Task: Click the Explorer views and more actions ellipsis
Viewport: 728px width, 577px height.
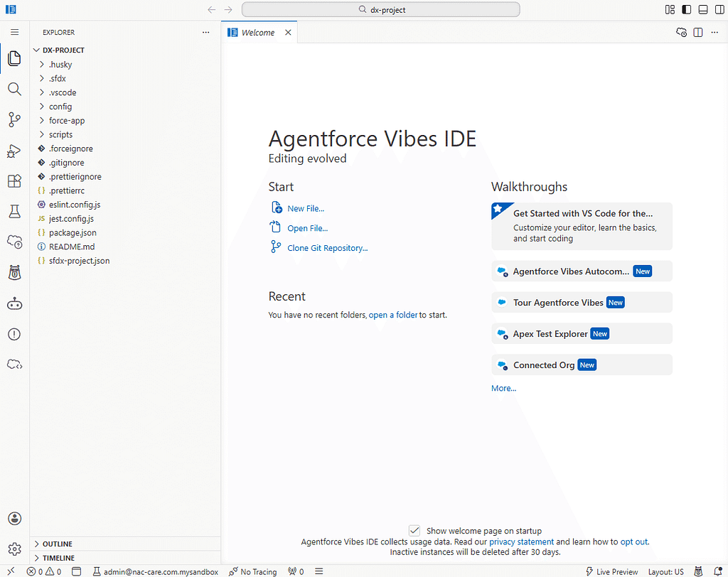Action: (x=205, y=32)
